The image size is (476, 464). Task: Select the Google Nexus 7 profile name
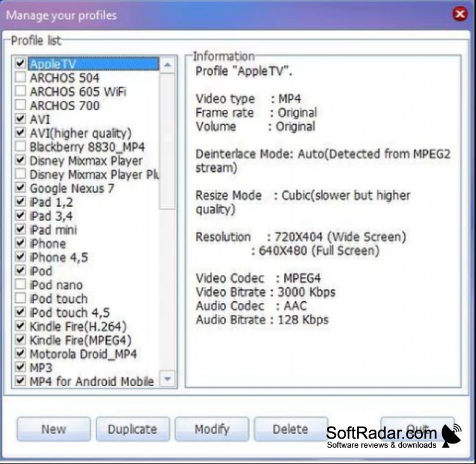[72, 189]
